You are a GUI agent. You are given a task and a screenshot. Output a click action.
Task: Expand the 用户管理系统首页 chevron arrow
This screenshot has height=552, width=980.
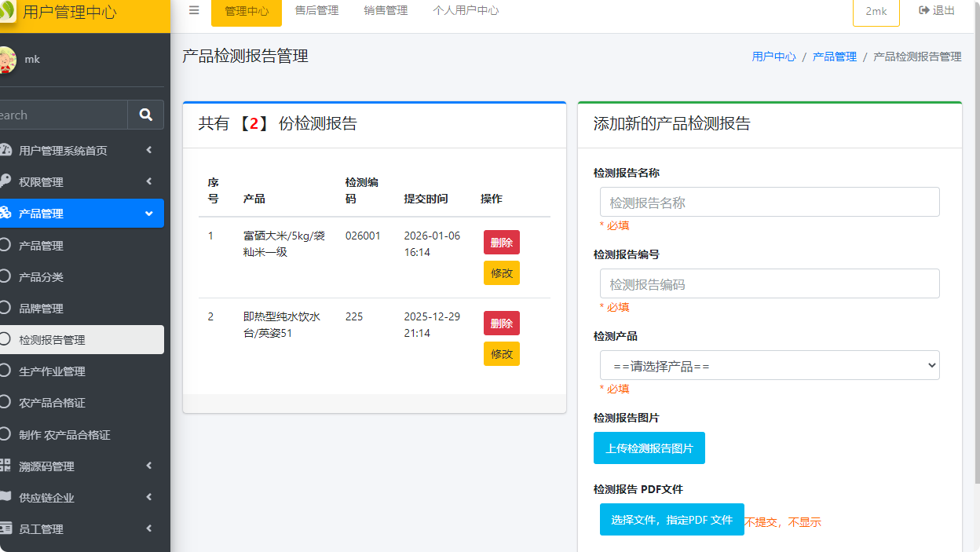click(148, 150)
